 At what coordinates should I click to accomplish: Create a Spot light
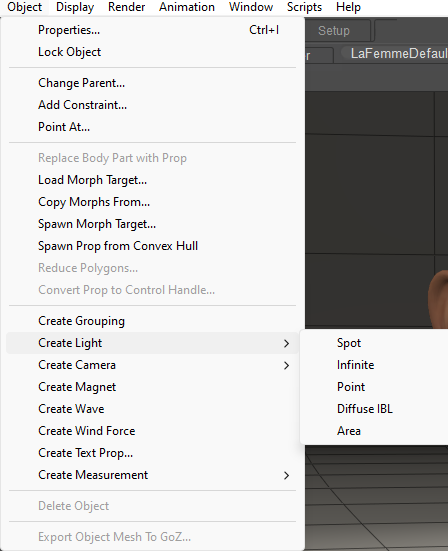(x=375, y=343)
